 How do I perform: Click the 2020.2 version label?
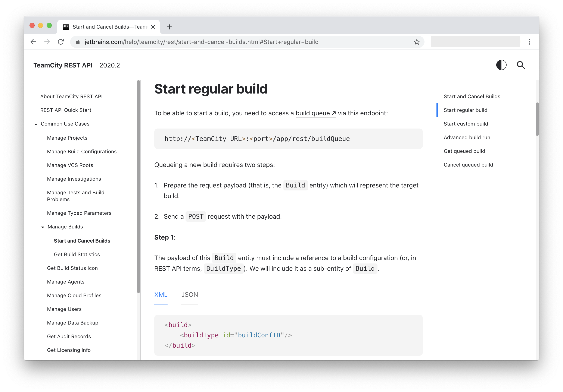[110, 65]
